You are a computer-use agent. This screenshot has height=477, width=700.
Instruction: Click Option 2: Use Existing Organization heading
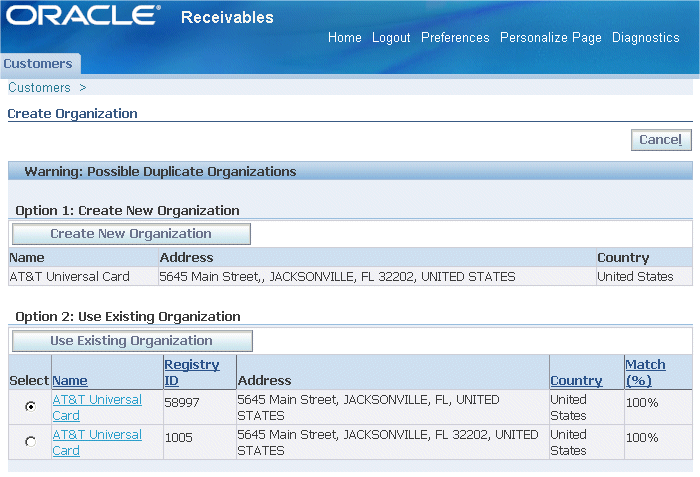tap(128, 317)
